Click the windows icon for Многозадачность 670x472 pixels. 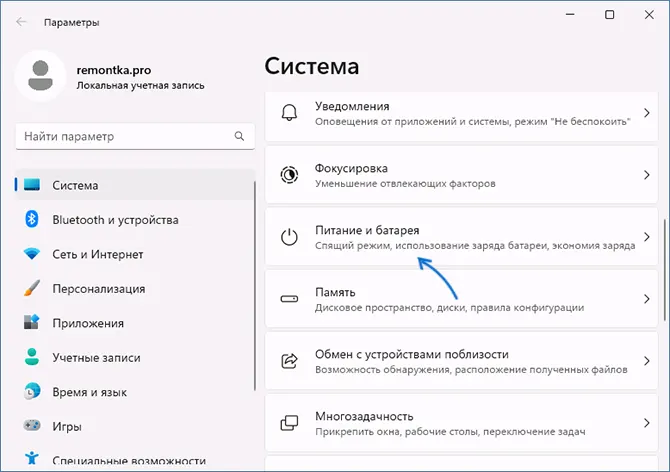point(289,423)
